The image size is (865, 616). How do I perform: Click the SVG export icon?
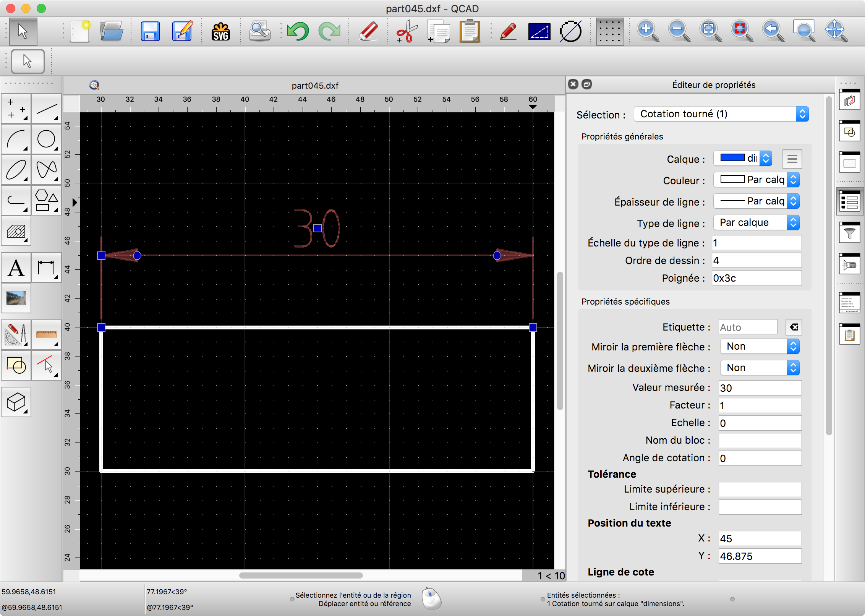coord(221,31)
